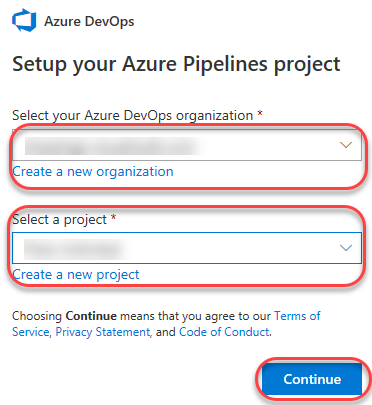Open the Code of Conduct link
The height and width of the screenshot is (405, 372).
coord(224,332)
